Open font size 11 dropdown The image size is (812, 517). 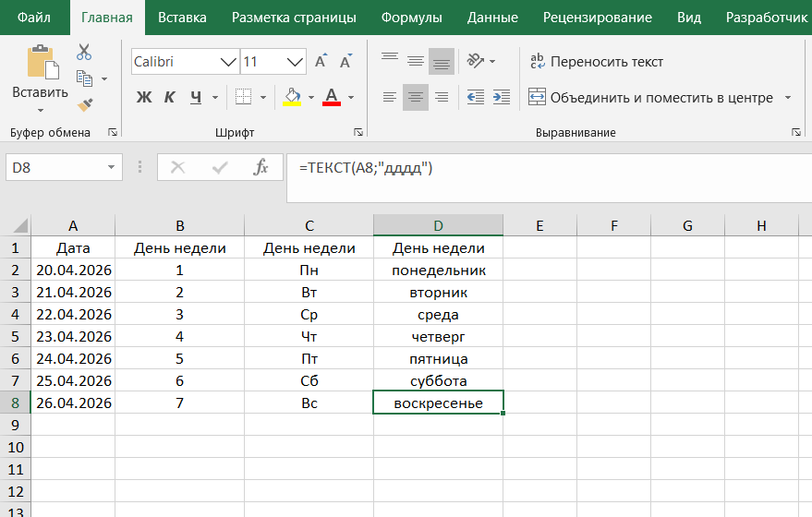295,62
